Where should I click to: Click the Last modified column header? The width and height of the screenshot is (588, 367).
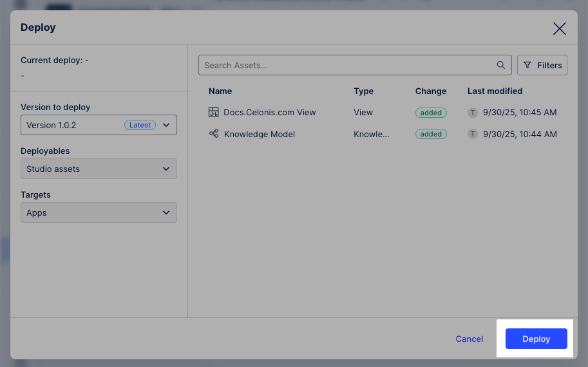(x=495, y=91)
